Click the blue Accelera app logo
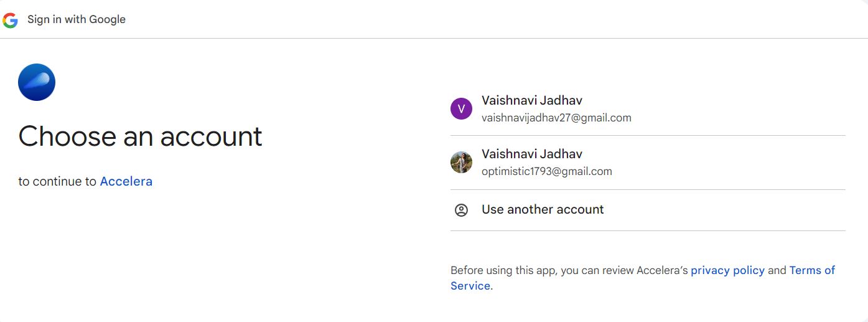Image resolution: width=868 pixels, height=322 pixels. (37, 82)
